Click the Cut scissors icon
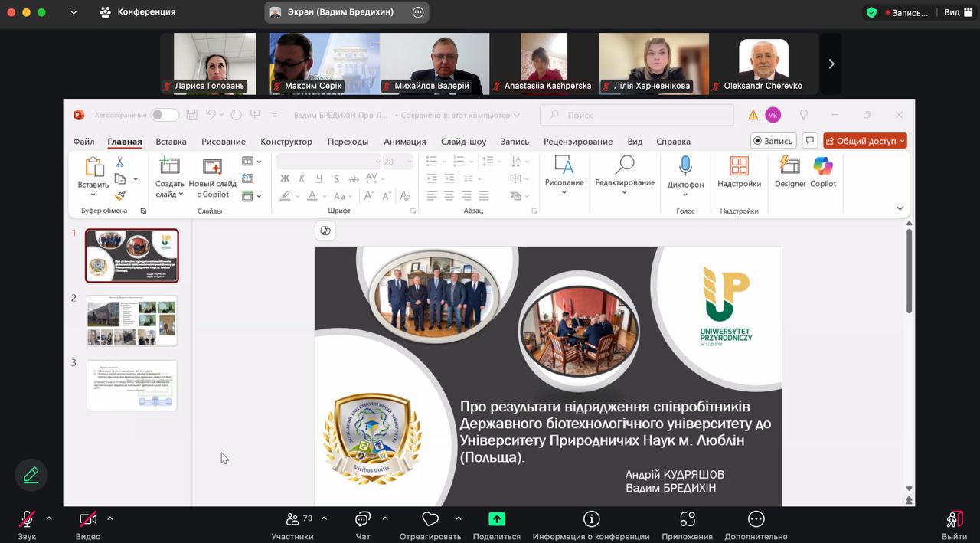The width and height of the screenshot is (980, 543). coord(120,162)
